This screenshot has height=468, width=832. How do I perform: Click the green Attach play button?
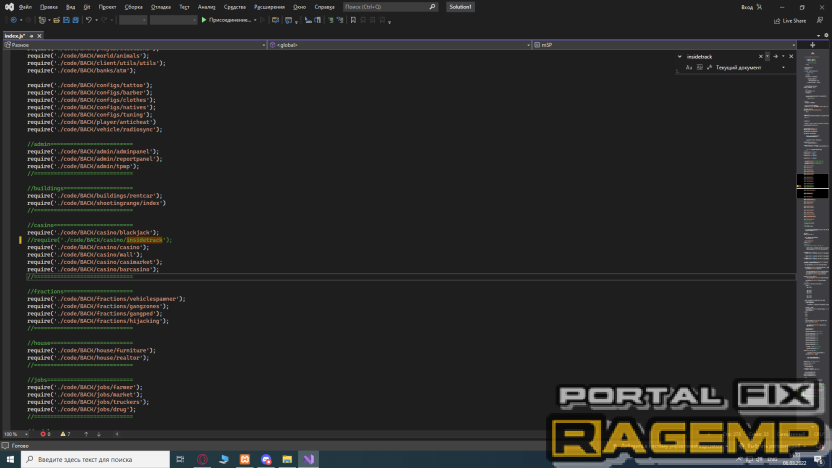pos(204,20)
